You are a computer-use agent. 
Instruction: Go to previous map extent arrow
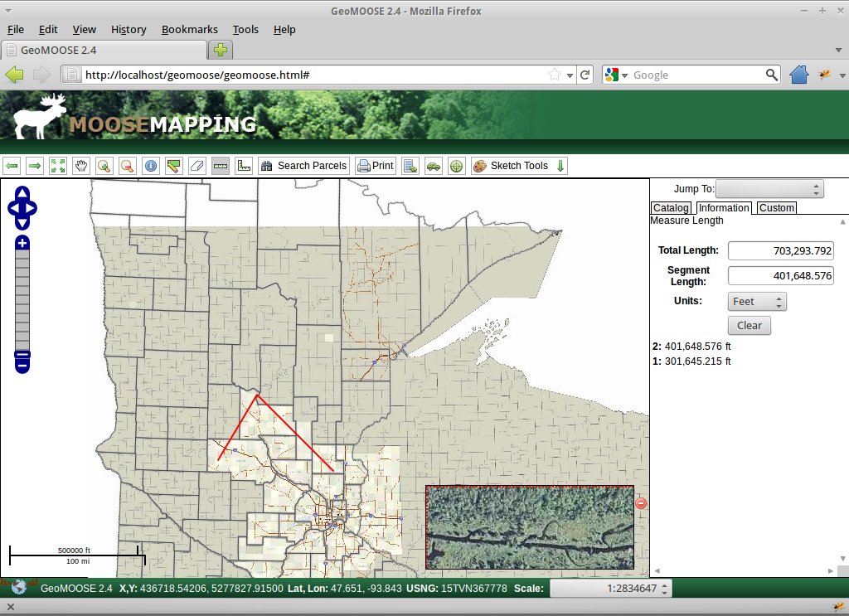[12, 166]
